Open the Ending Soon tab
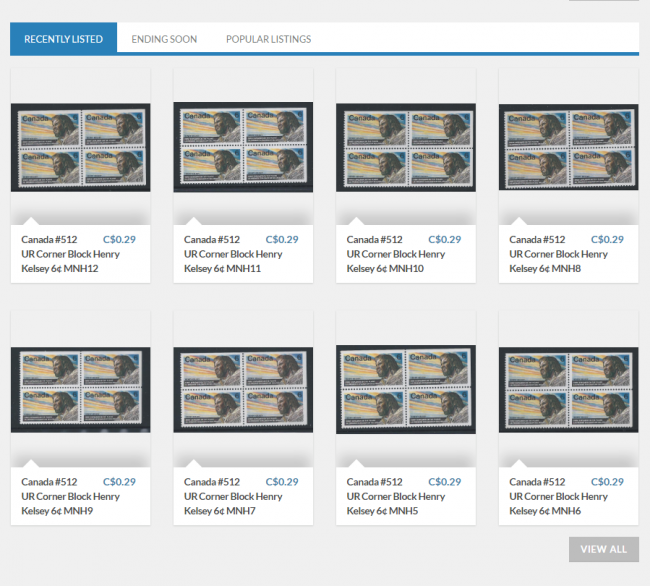The height and width of the screenshot is (586, 650). coord(164,39)
